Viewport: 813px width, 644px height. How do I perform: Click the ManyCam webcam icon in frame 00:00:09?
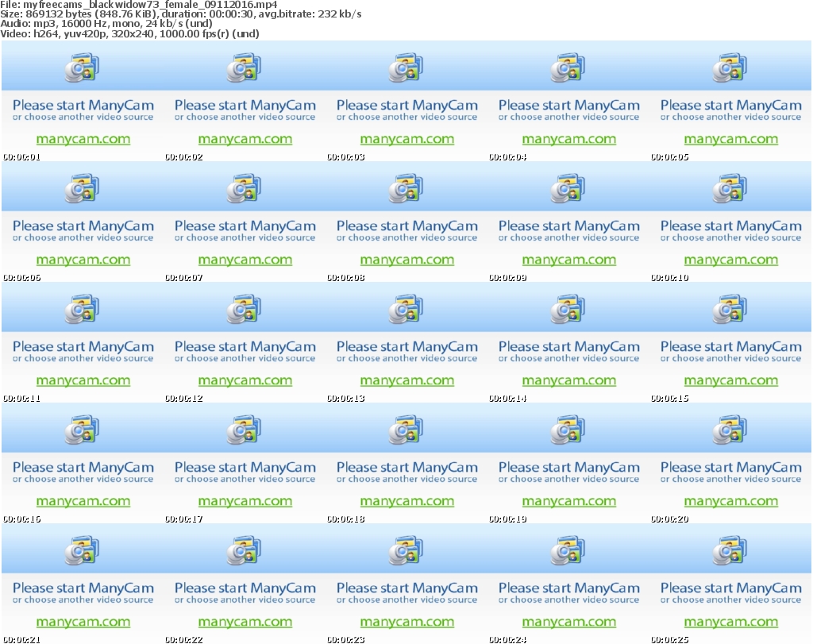[x=568, y=188]
